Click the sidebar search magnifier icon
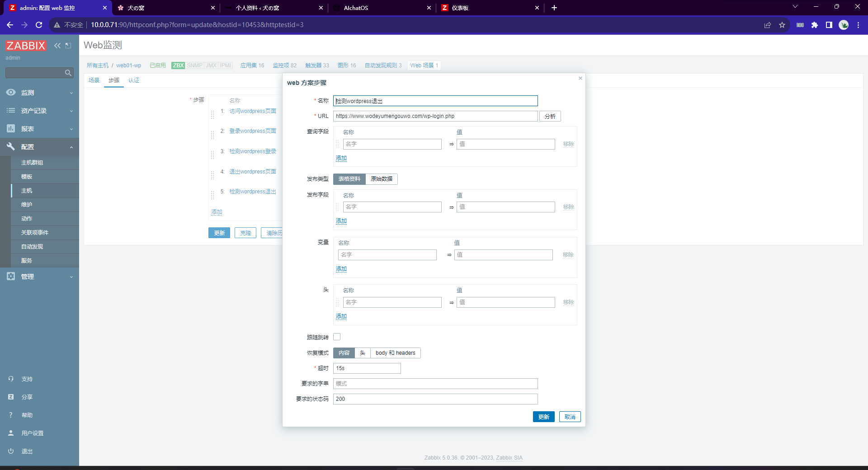This screenshot has width=868, height=470. [68, 73]
